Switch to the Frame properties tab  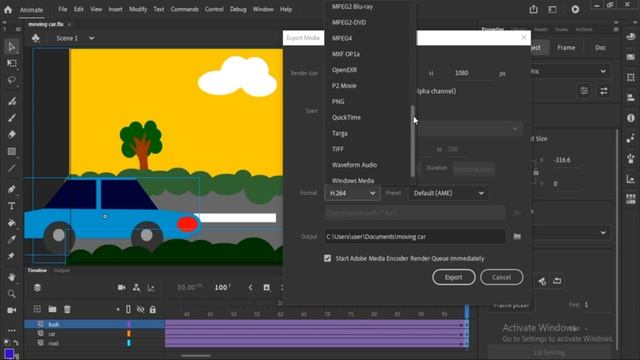[566, 48]
